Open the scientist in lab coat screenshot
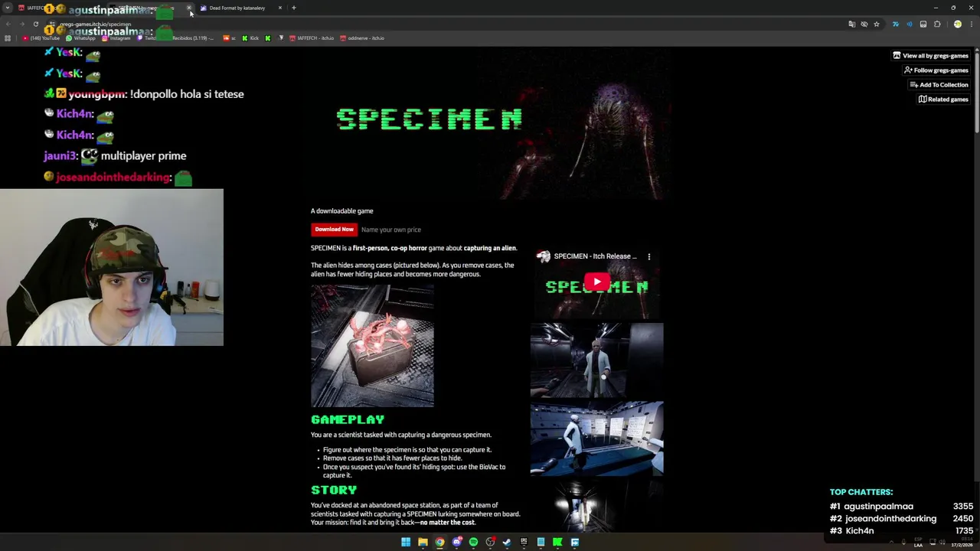 tap(596, 360)
